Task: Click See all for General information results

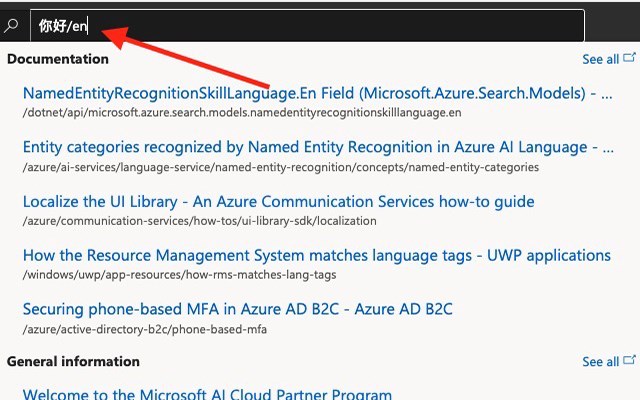Action: point(600,362)
